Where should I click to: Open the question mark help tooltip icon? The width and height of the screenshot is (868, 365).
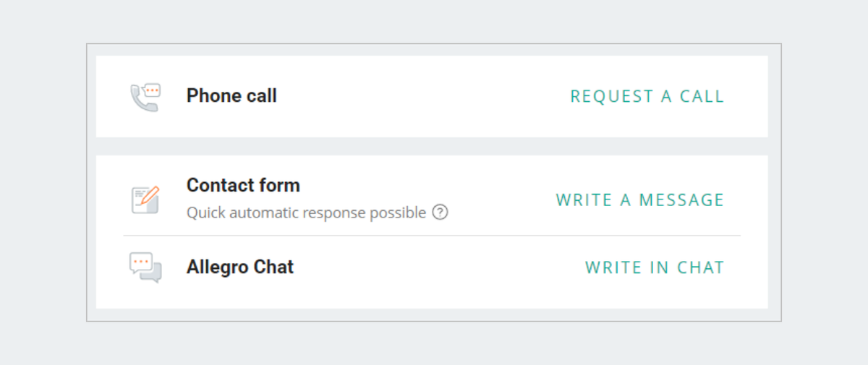click(440, 212)
